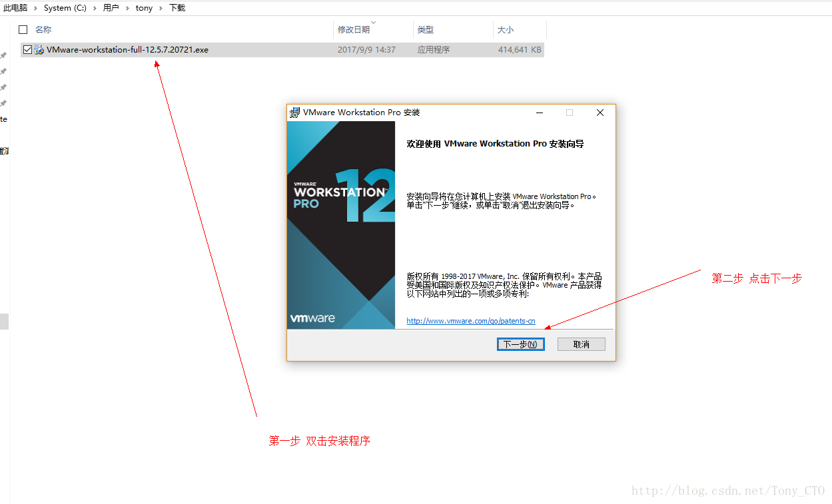Open the vmware.com patents-cn link
832x504 pixels.
[471, 321]
